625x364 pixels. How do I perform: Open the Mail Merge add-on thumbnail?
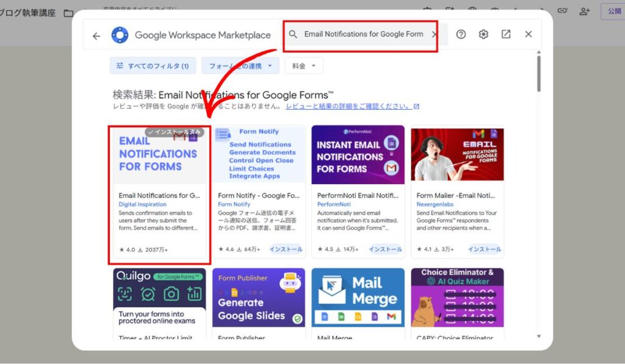[358, 299]
